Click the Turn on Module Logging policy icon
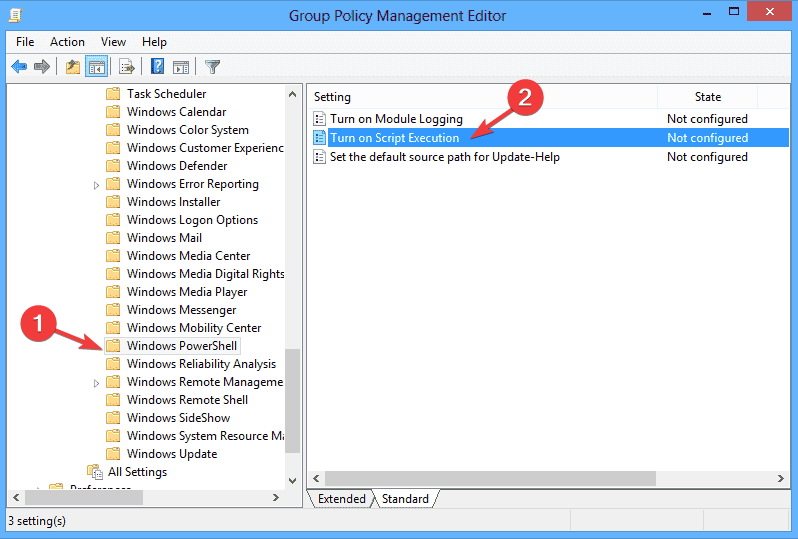 click(319, 119)
